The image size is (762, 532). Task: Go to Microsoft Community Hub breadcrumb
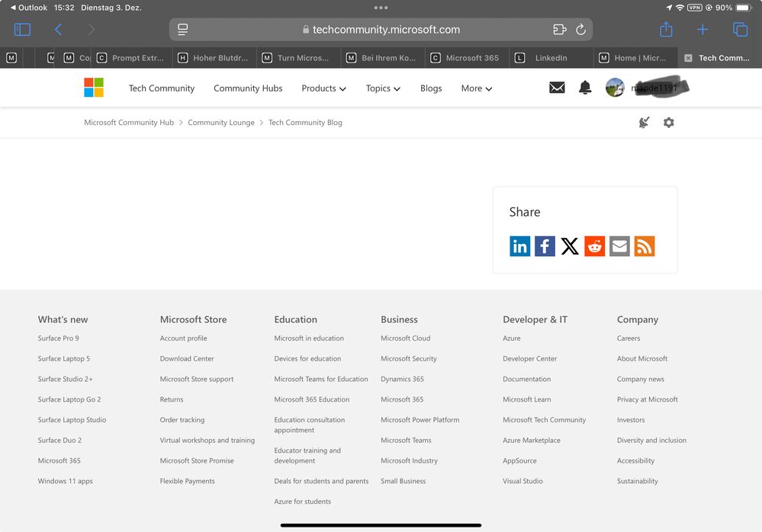tap(129, 122)
